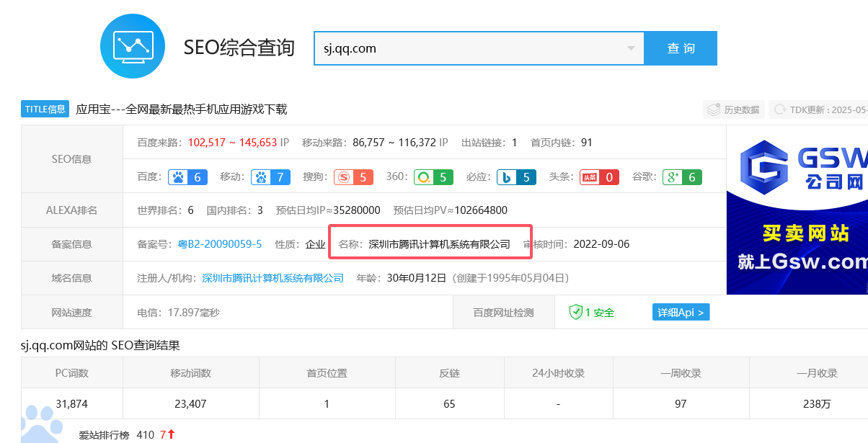Click the 网站速度 row label
This screenshot has height=443, width=868.
click(72, 313)
